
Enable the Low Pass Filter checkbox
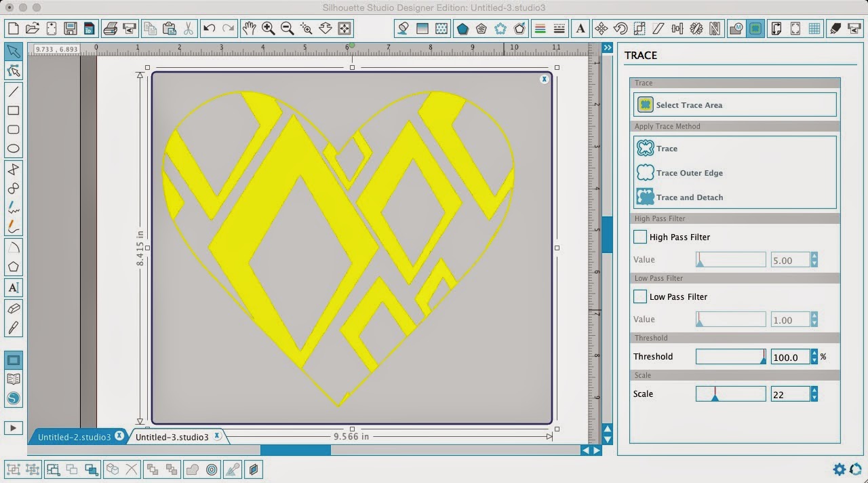click(x=639, y=296)
